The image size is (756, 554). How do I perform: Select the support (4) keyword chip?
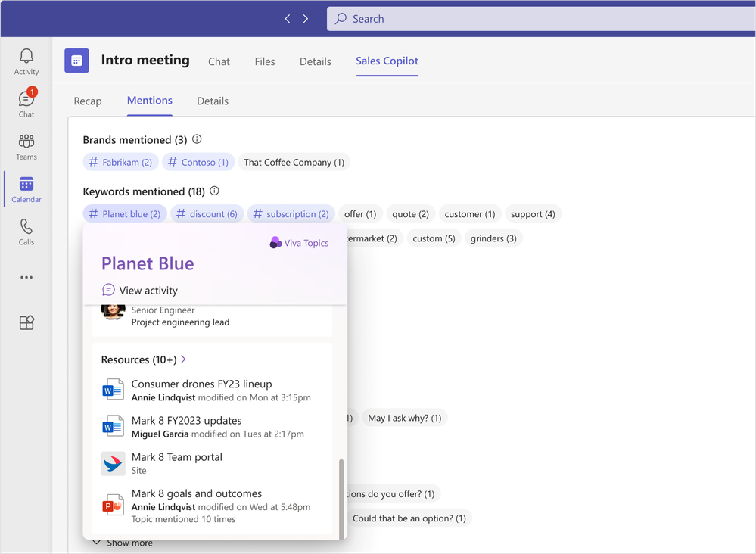pyautogui.click(x=533, y=213)
